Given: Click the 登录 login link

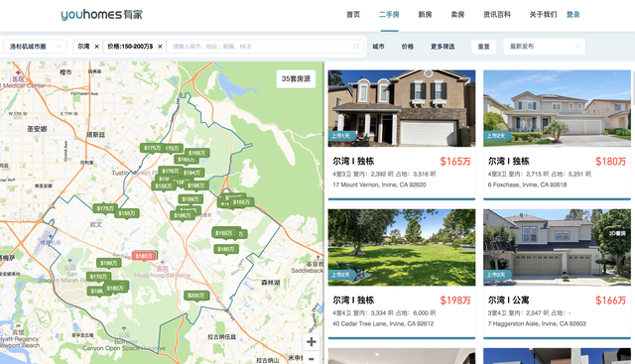Looking at the screenshot, I should [573, 15].
